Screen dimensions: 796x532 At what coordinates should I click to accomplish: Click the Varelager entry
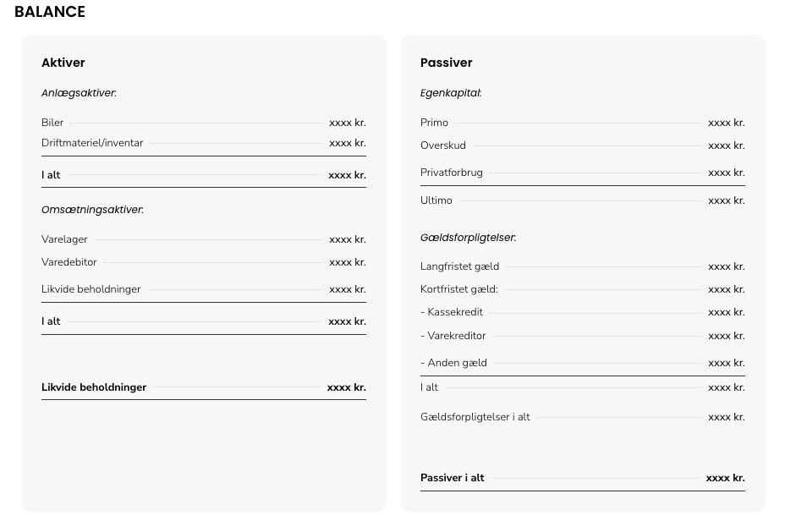coord(204,239)
